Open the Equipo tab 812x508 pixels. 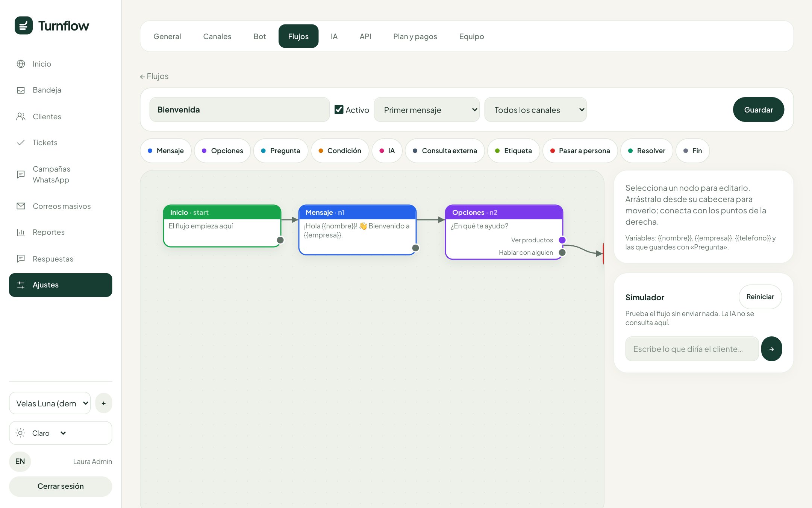tap(472, 37)
